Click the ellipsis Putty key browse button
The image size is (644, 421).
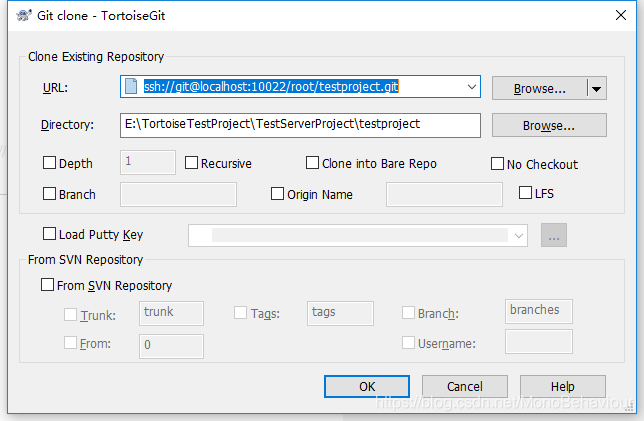[554, 235]
